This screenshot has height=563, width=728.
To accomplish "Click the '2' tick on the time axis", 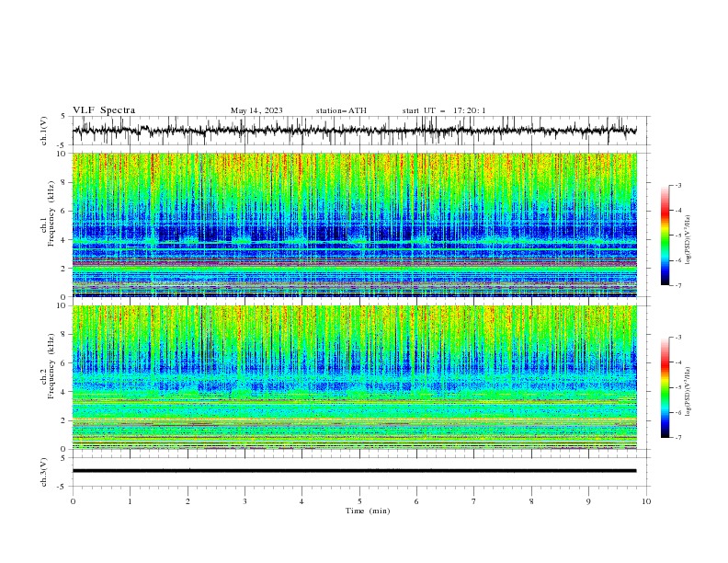I will tap(188, 501).
